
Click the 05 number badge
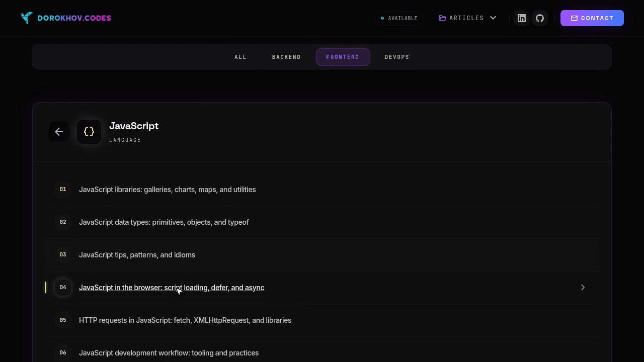(x=63, y=320)
